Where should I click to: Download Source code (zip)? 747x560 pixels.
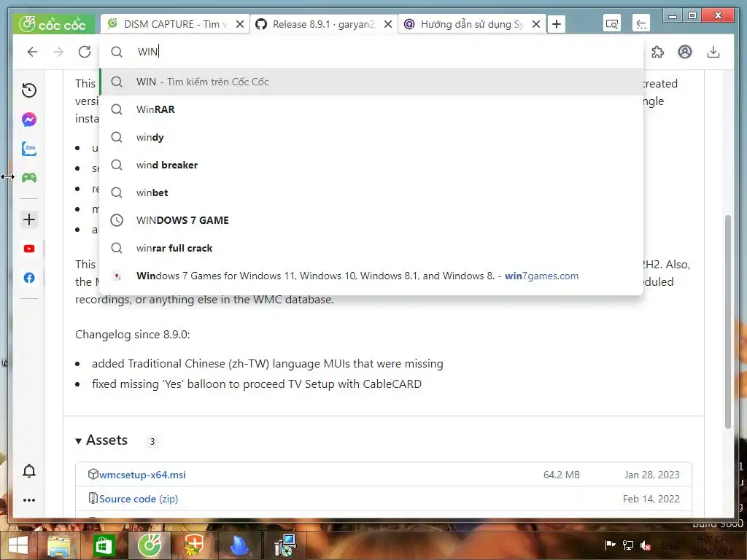pyautogui.click(x=139, y=499)
